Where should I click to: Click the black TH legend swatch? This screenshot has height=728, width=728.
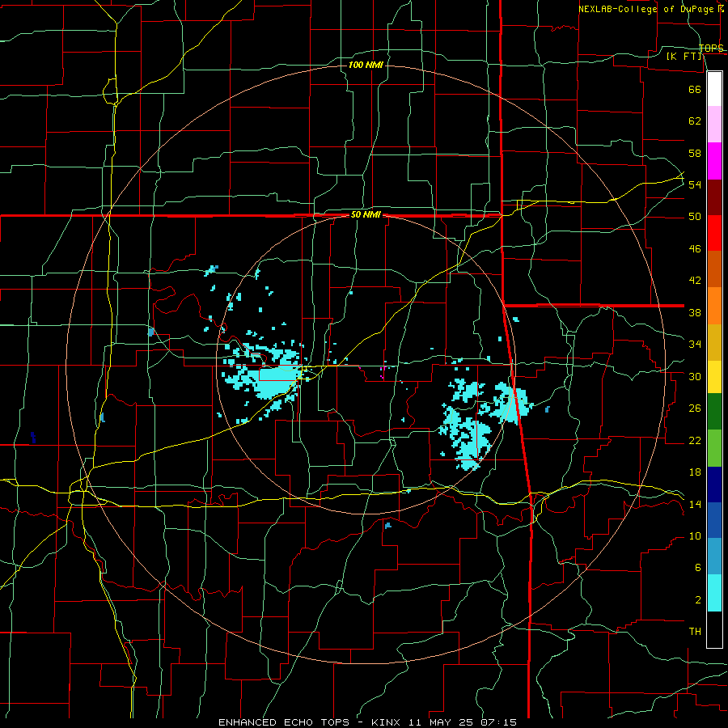click(714, 629)
